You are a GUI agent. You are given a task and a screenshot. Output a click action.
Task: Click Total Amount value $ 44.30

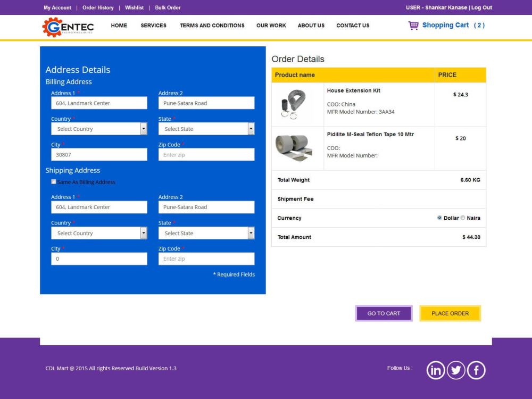pos(471,237)
